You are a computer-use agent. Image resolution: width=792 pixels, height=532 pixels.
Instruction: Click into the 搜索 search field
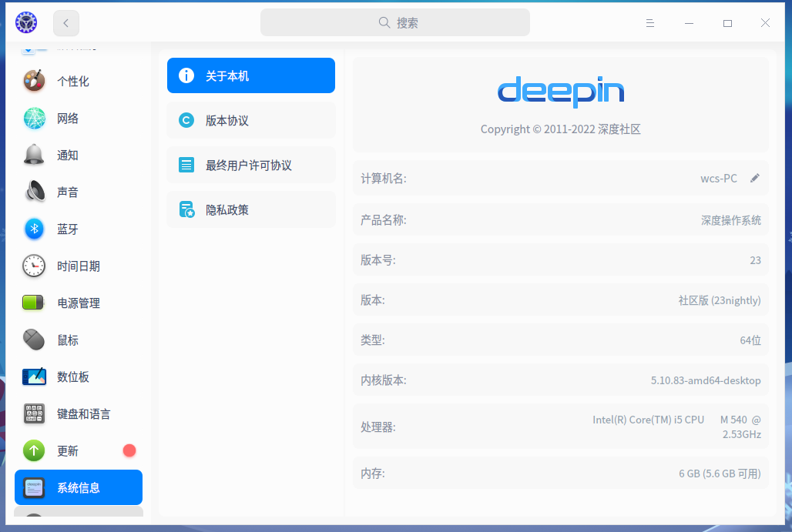point(394,22)
